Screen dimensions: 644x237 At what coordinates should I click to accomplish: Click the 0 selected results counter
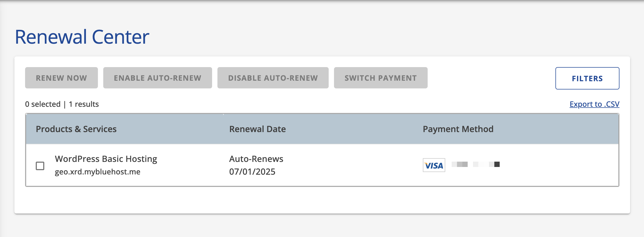(x=43, y=104)
